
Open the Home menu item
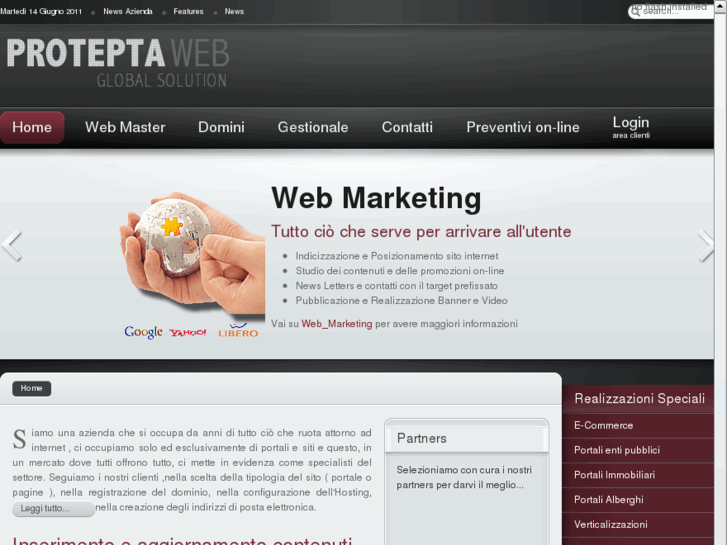coord(32,127)
